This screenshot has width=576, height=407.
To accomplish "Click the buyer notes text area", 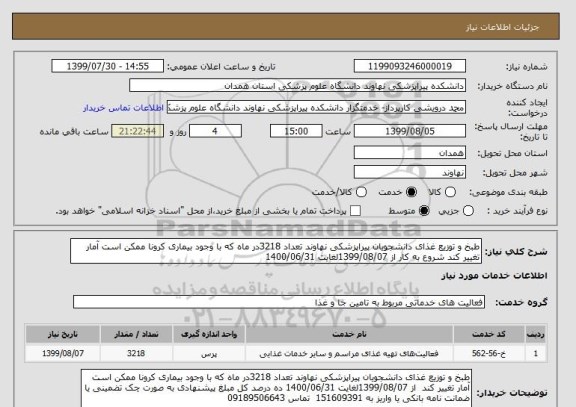I will [277, 388].
